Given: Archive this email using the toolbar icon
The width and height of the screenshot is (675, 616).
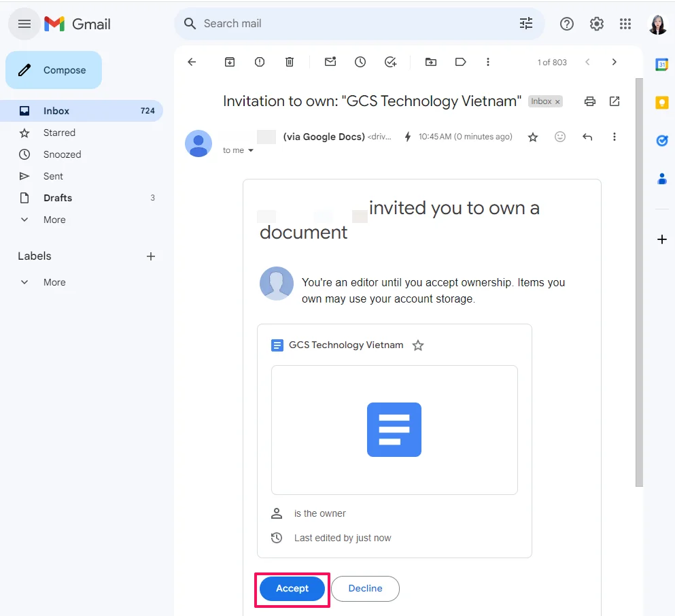Looking at the screenshot, I should 230,62.
